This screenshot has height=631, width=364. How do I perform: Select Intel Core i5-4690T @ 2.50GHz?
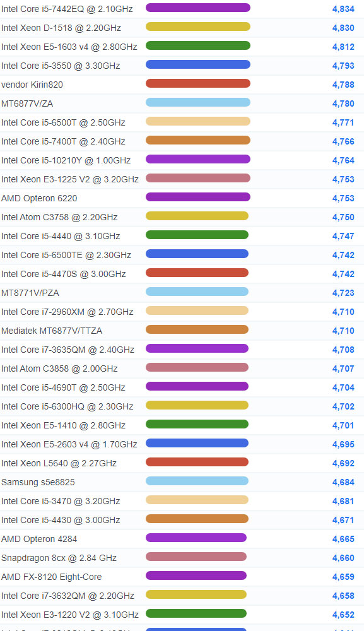[x=63, y=387]
